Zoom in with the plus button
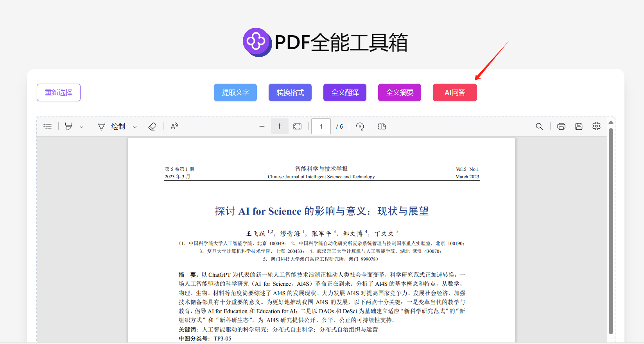 (279, 126)
